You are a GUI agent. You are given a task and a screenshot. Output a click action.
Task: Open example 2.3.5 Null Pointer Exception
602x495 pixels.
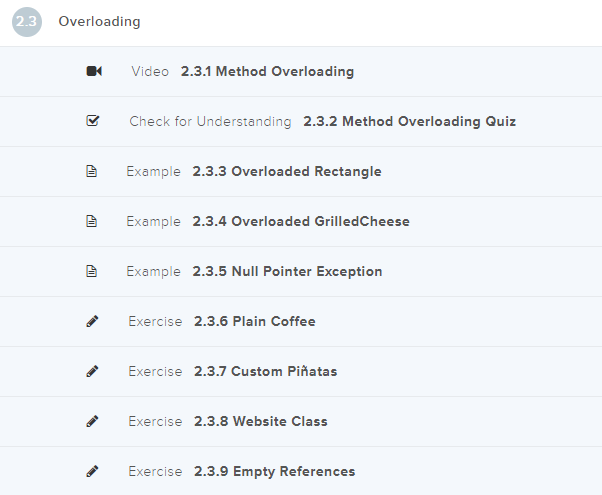coord(287,272)
